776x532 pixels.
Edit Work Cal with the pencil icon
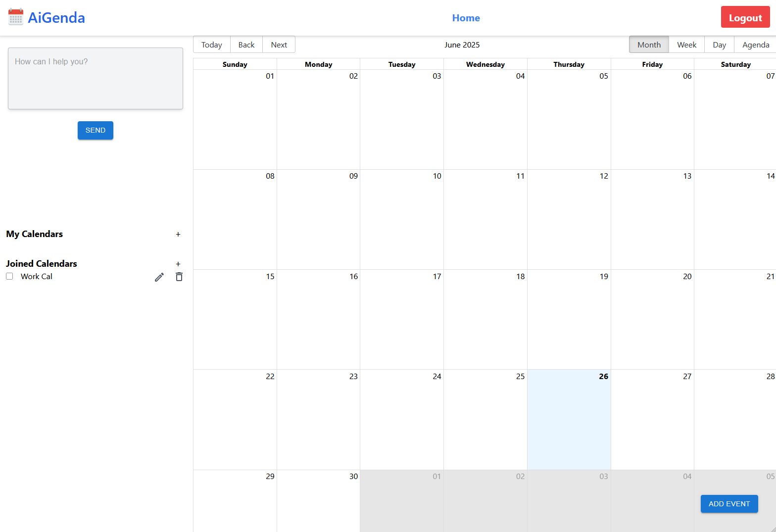(x=159, y=277)
